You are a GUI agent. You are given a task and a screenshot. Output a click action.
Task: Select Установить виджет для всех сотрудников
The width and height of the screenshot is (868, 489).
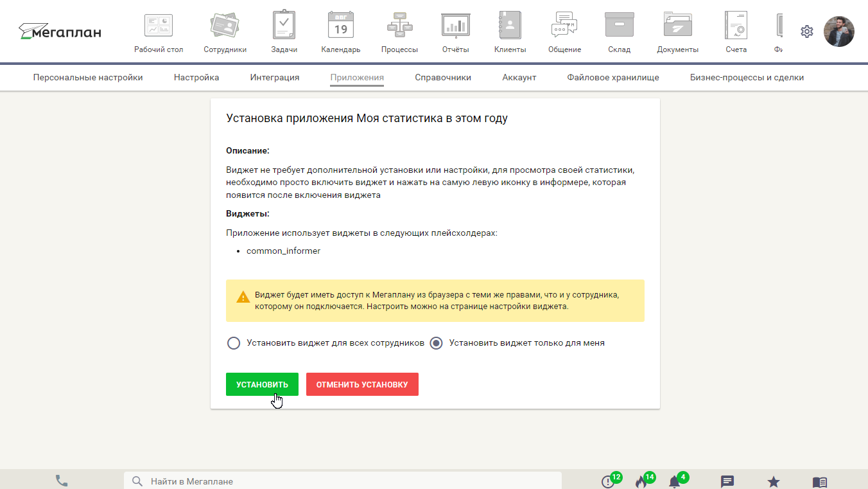click(x=326, y=343)
